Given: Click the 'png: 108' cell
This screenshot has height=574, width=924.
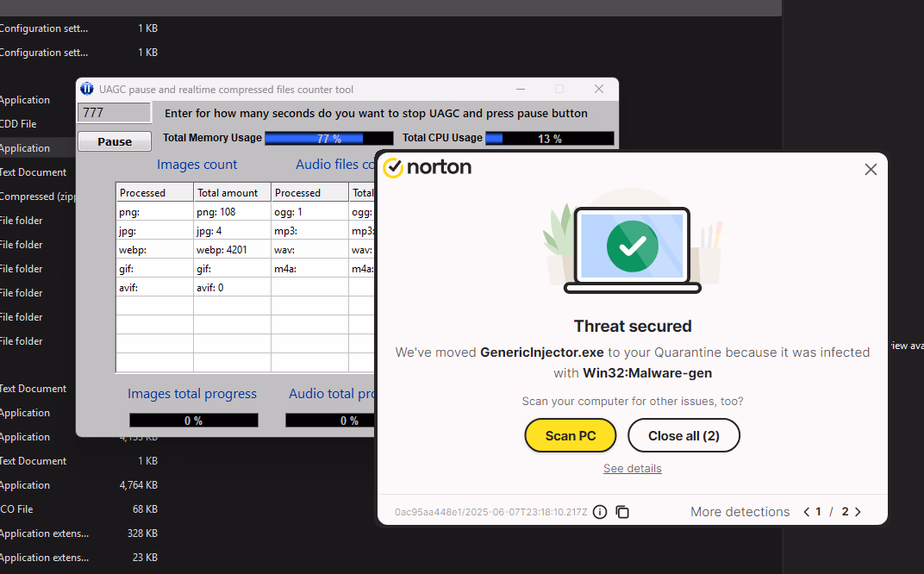Looking at the screenshot, I should point(232,211).
